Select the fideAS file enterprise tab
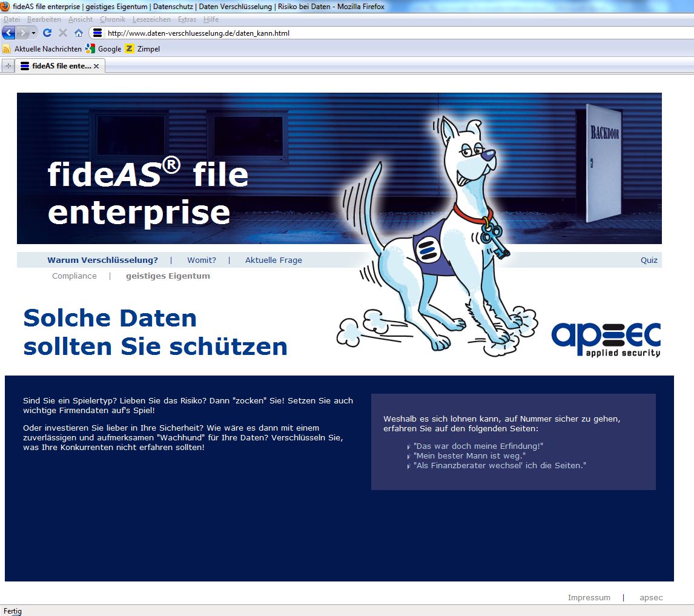 [x=60, y=66]
